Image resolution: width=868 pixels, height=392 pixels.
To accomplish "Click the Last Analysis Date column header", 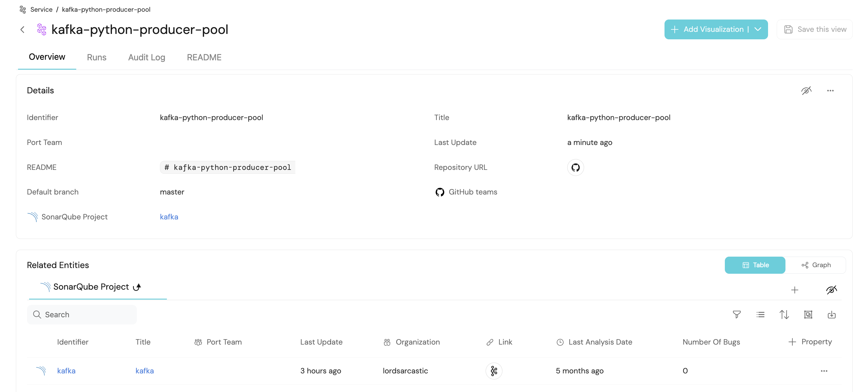I will [594, 342].
